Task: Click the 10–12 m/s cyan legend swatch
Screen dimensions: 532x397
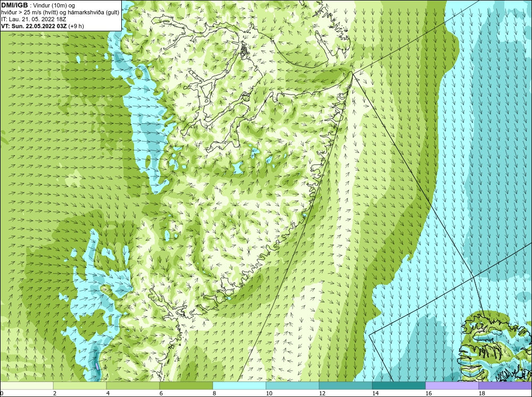Action: pyautogui.click(x=293, y=385)
